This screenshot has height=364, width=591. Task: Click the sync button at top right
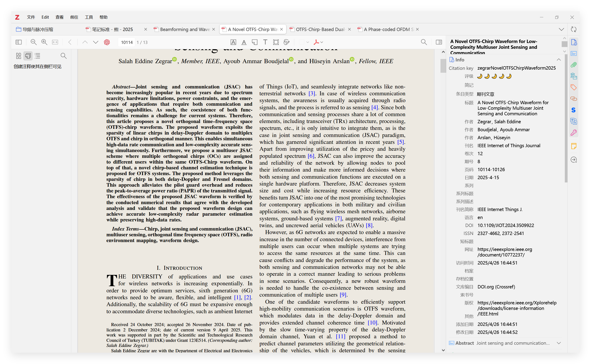tap(573, 29)
